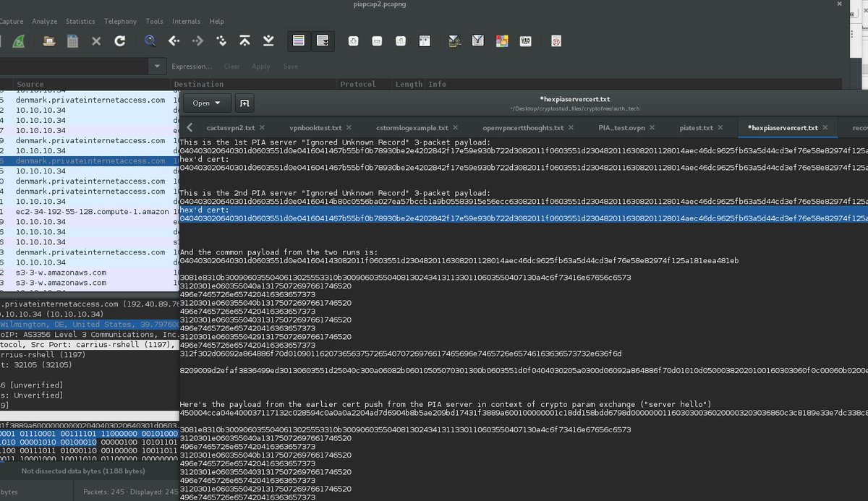Image resolution: width=868 pixels, height=501 pixels.
Task: Click 'Not dissected data bytes (1188 bytes)' status
Action: coord(83,471)
